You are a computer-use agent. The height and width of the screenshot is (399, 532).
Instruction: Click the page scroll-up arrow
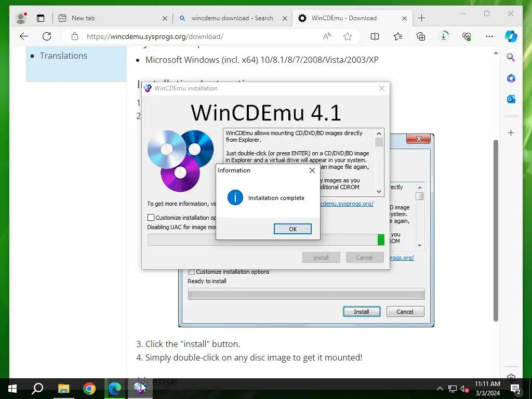click(496, 53)
